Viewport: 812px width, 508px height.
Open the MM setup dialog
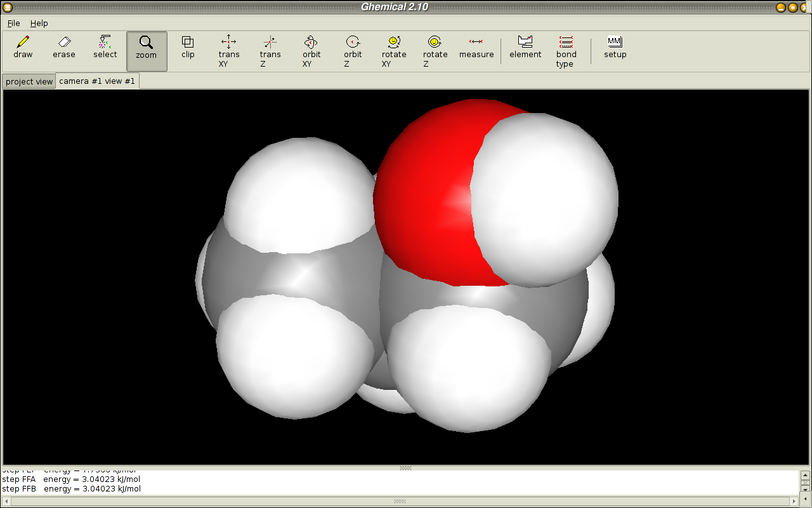click(x=615, y=48)
